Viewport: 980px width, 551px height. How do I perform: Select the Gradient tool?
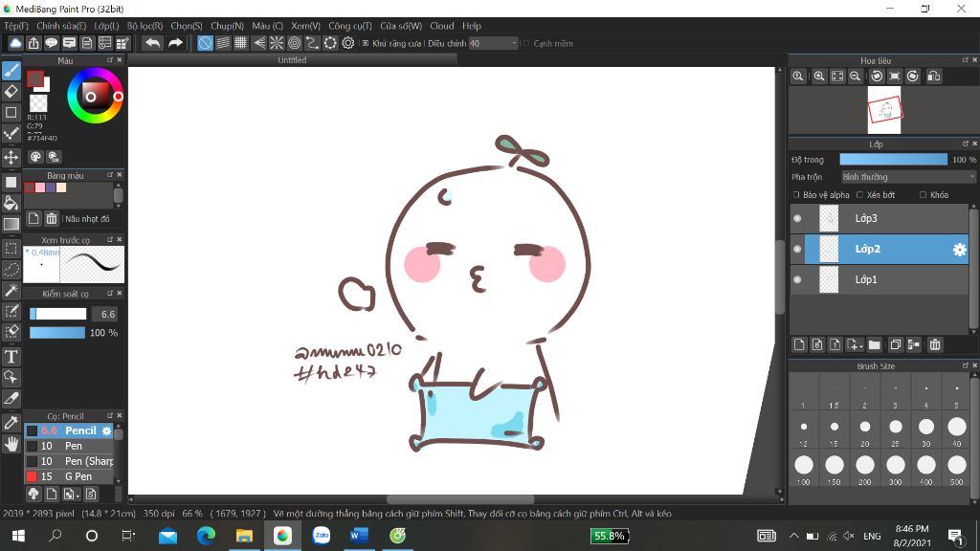[x=11, y=224]
